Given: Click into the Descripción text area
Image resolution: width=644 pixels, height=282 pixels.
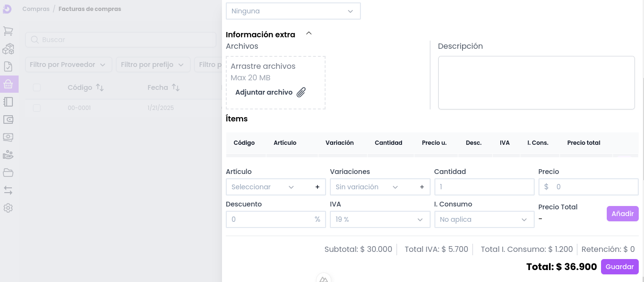Looking at the screenshot, I should pos(536,83).
